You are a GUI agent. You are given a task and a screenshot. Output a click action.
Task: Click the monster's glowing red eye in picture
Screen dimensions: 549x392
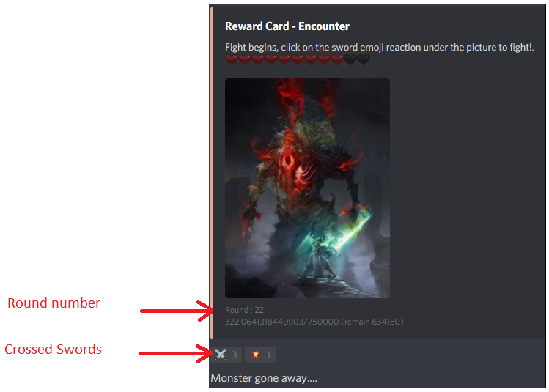coord(289,162)
